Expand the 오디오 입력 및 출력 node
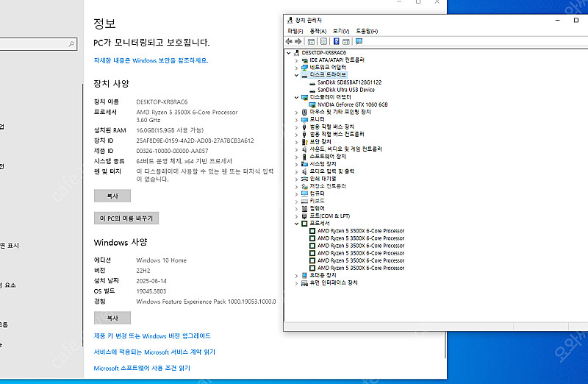 click(x=296, y=172)
